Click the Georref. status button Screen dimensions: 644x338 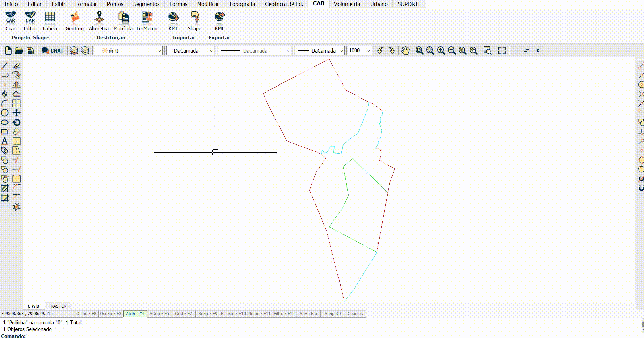coord(355,314)
